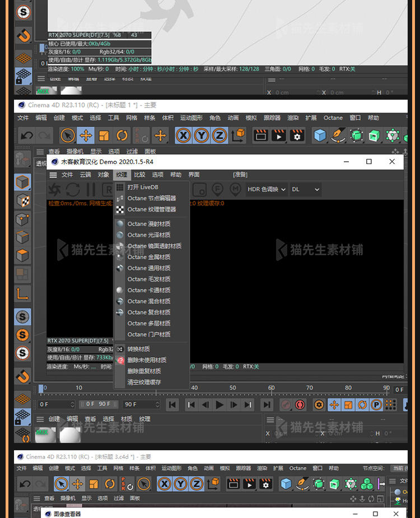
Task: Pause rendering in the Octane Live Viewer
Action: click(x=91, y=190)
